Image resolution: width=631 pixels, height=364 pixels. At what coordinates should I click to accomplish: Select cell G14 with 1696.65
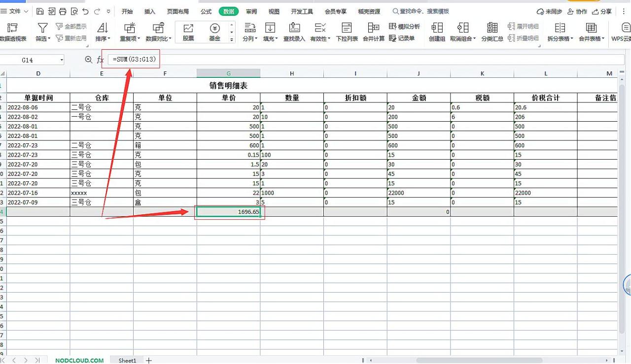click(x=228, y=212)
